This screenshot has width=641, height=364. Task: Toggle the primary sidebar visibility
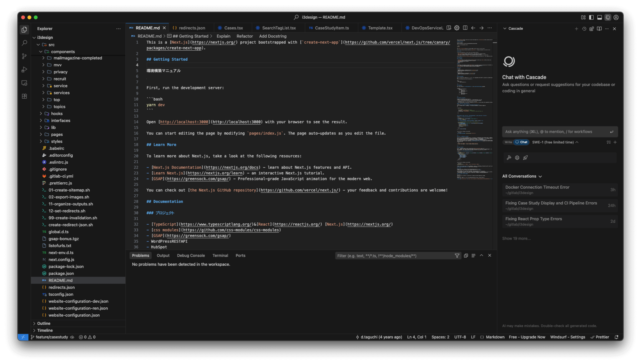click(x=591, y=17)
